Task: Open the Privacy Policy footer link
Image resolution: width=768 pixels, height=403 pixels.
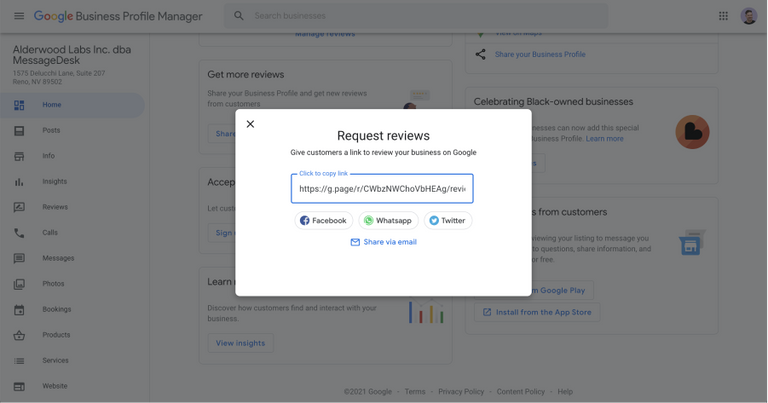Action: (x=461, y=392)
